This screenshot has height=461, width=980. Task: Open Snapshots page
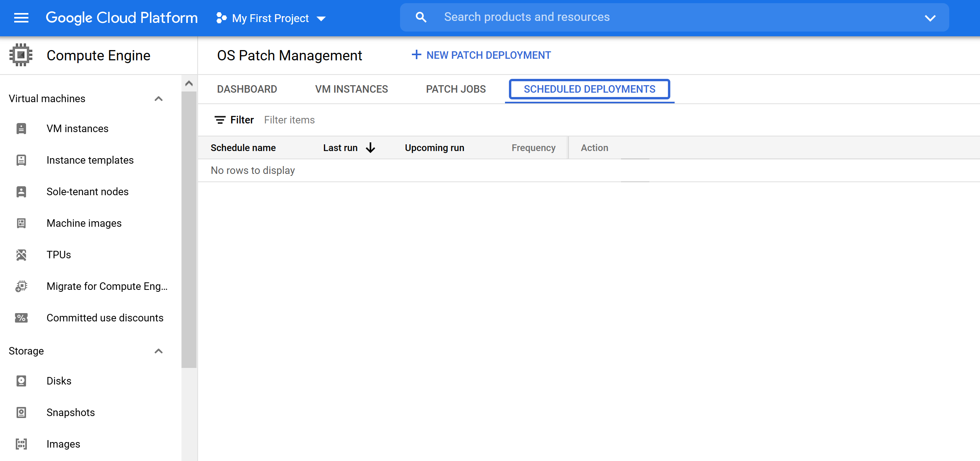pos(71,412)
